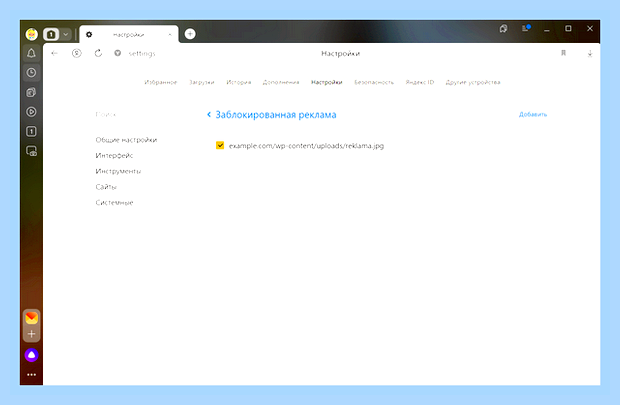Launch the Alice assistant purple icon
The height and width of the screenshot is (405, 620).
pos(32,355)
